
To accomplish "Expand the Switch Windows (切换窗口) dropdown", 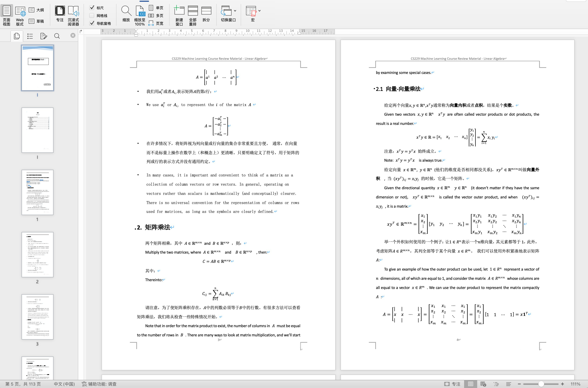I will click(x=235, y=11).
